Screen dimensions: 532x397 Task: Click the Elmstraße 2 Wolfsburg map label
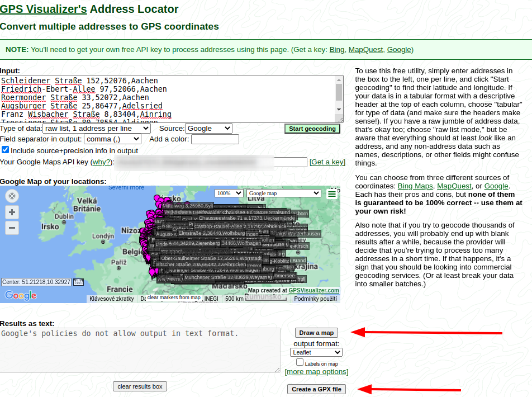click(212, 233)
